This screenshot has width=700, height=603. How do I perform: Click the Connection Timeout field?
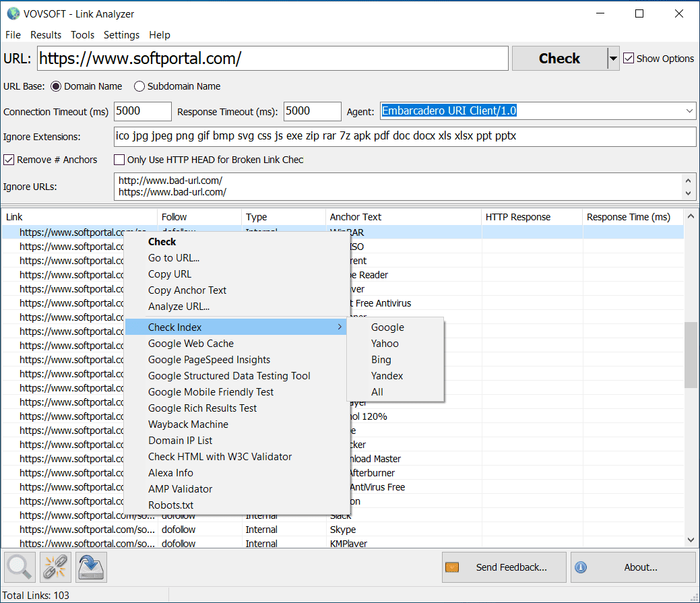point(143,111)
